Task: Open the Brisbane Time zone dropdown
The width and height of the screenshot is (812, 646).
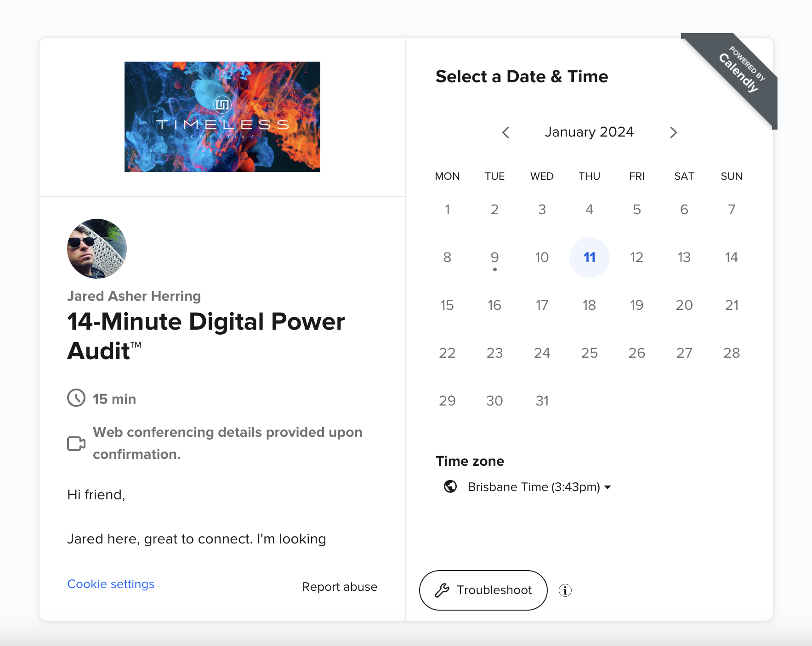Action: click(x=539, y=487)
